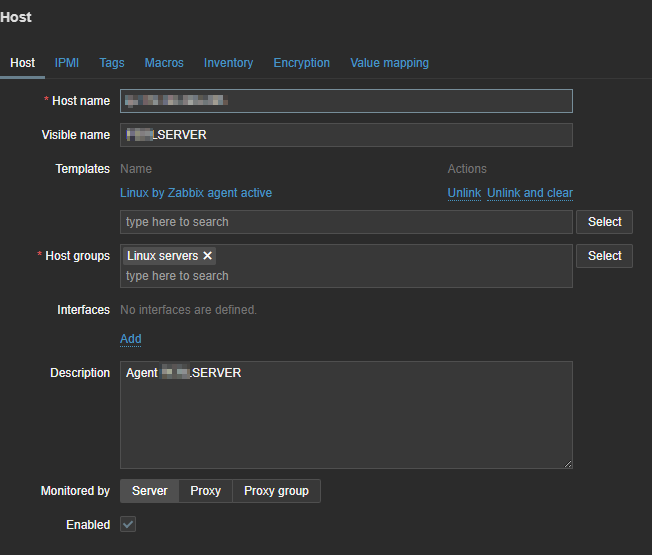Toggle the Enabled checkbox
This screenshot has width=652, height=555.
point(128,524)
